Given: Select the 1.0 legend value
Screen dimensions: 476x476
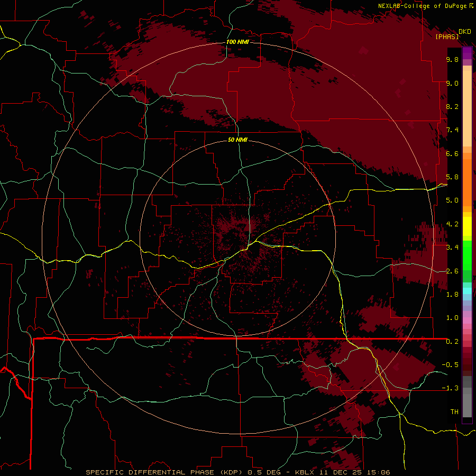Looking at the screenshot, I should pos(452,318).
